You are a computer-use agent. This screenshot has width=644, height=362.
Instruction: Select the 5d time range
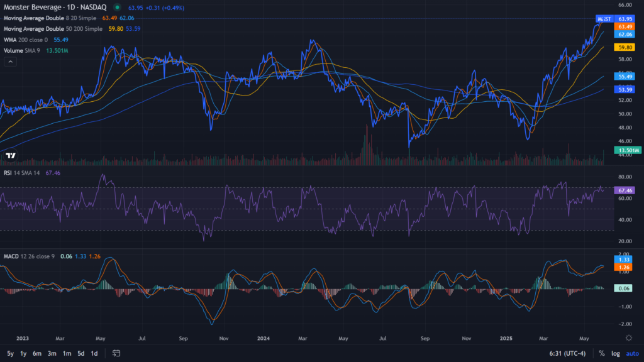(81, 353)
